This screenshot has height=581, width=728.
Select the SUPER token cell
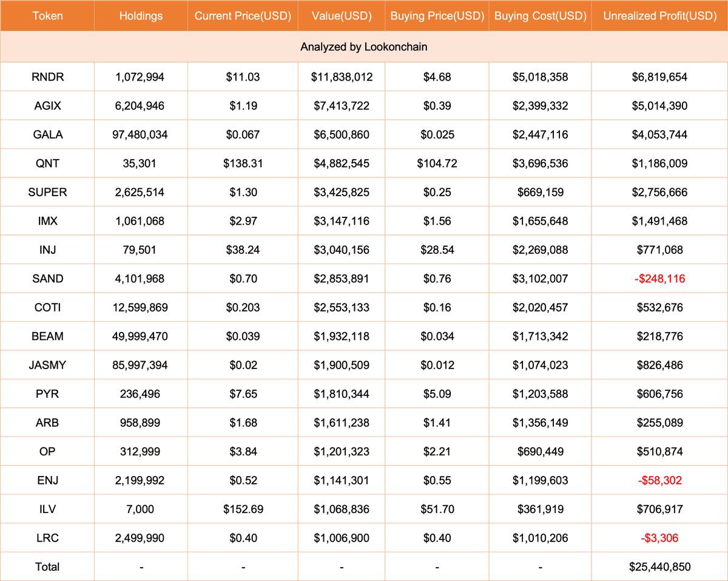(x=47, y=192)
